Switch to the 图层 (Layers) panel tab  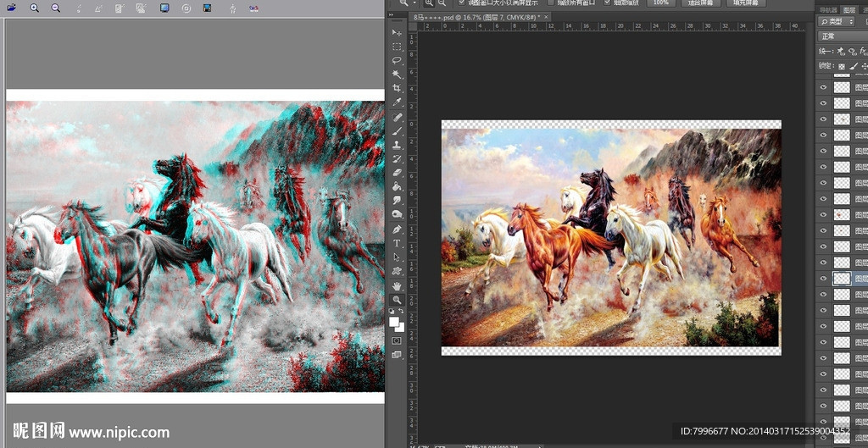849,9
